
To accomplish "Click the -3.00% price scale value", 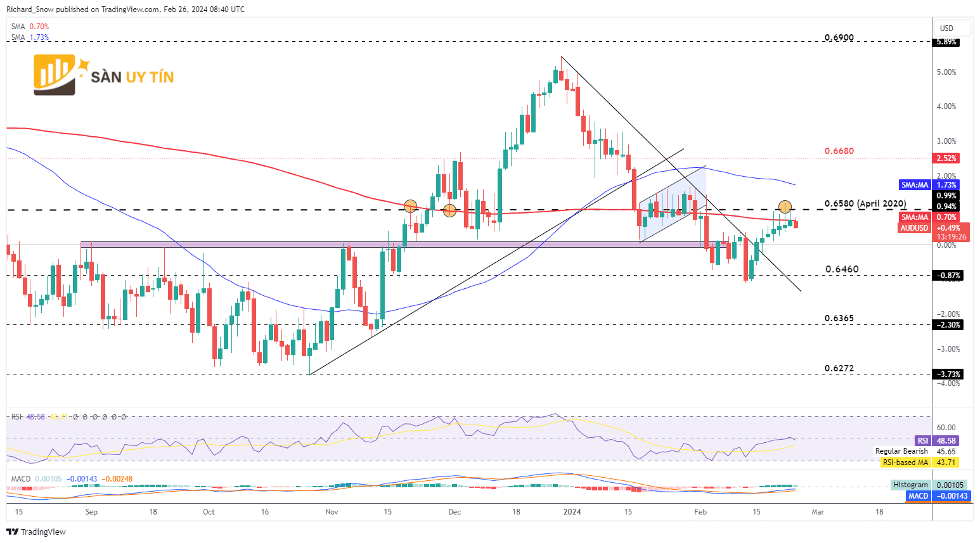I will pos(947,349).
